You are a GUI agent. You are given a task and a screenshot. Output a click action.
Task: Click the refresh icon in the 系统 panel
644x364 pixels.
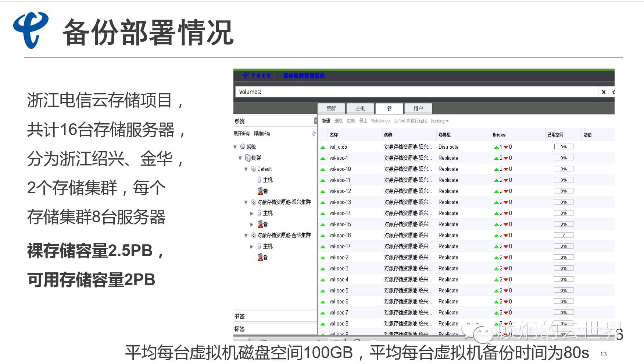click(314, 134)
